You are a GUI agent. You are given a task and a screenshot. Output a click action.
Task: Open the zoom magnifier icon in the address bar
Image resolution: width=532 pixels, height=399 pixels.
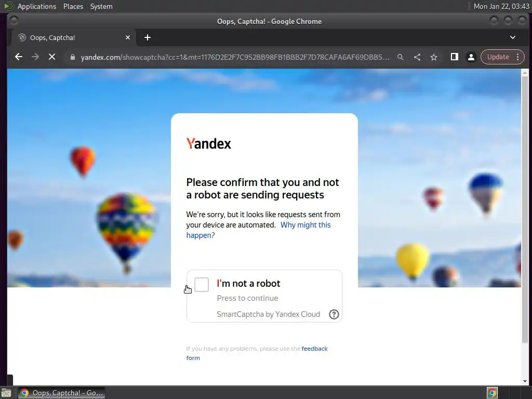(401, 57)
